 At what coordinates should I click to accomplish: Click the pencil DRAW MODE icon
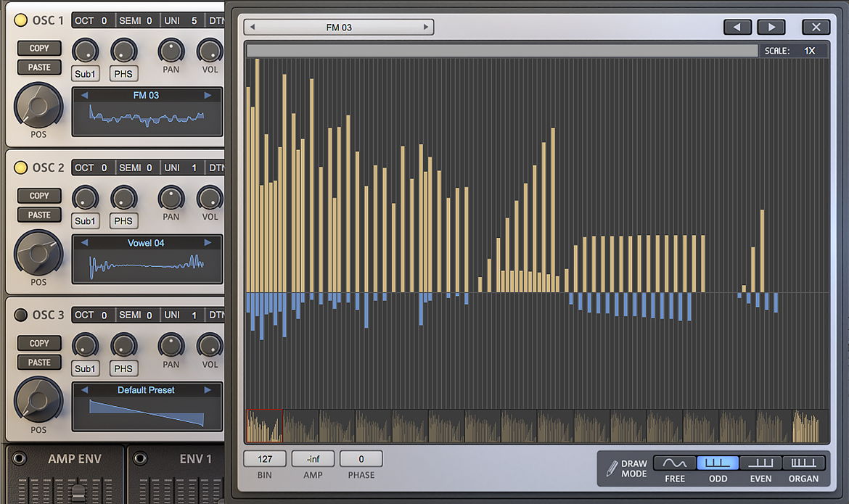(612, 468)
